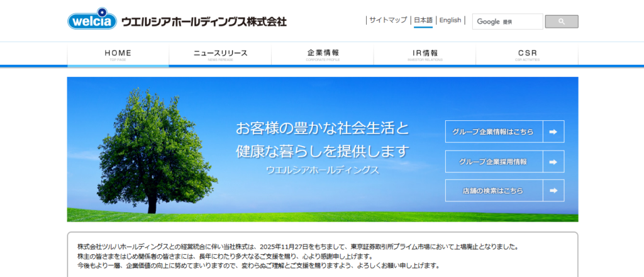Click the ウエルシアホールディングス株式会社 header title

[x=204, y=22]
